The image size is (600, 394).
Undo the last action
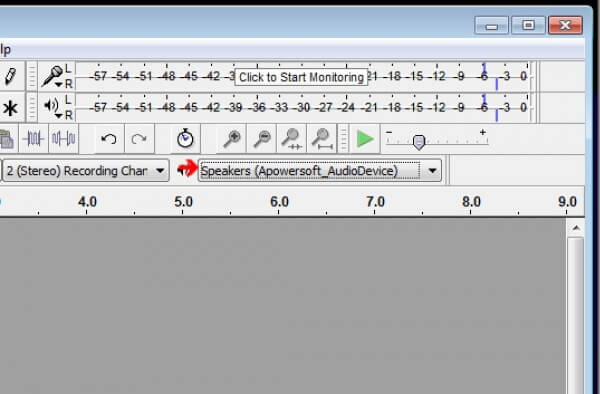[x=109, y=138]
